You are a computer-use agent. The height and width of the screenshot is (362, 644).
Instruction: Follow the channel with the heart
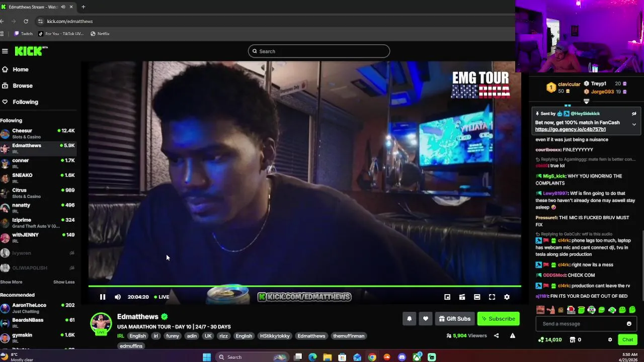(x=426, y=319)
